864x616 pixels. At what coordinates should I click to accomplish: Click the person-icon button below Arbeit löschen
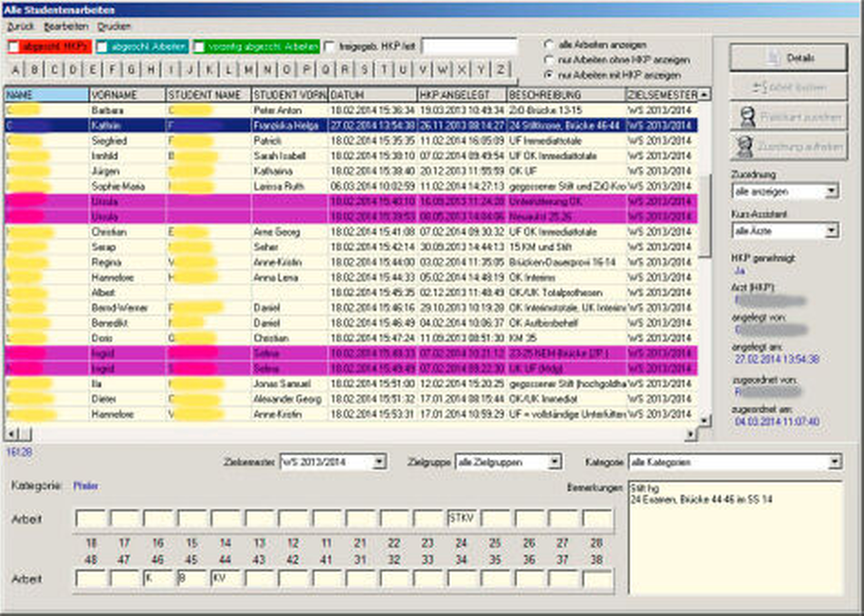tap(789, 117)
